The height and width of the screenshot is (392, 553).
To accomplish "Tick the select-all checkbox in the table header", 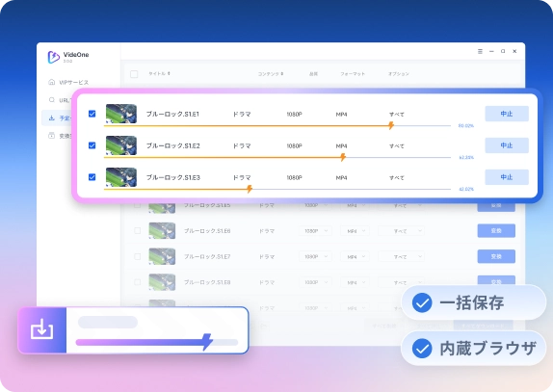I will pos(134,74).
